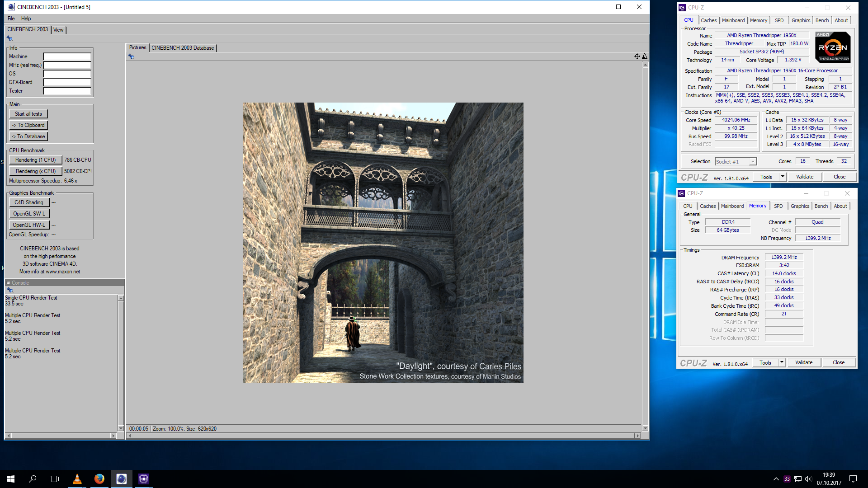The image size is (868, 488).
Task: Click Start all tests button
Action: (28, 114)
